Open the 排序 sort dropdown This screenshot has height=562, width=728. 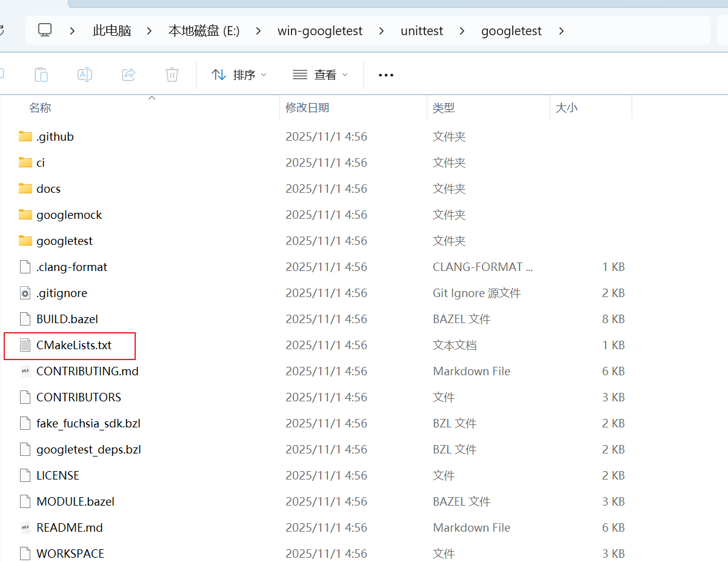(239, 75)
